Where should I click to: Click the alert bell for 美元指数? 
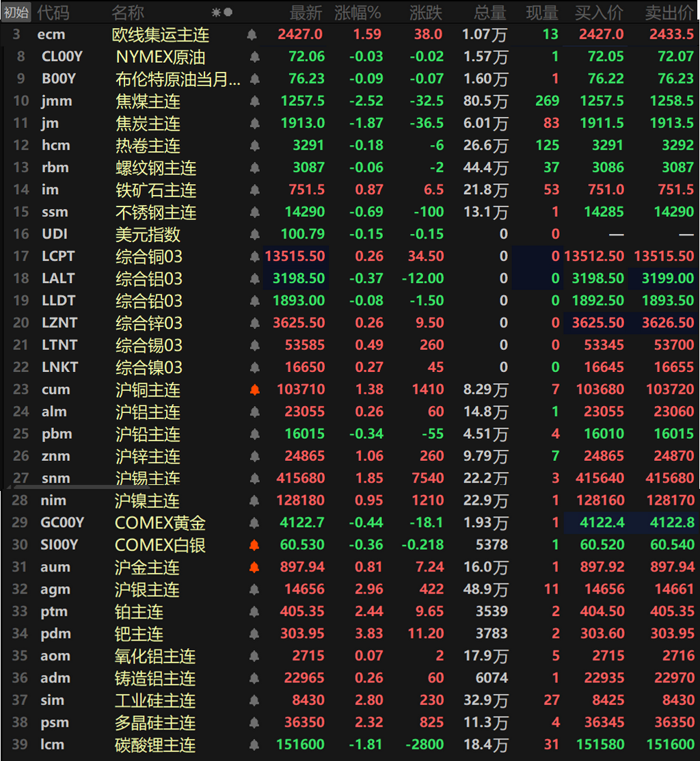pyautogui.click(x=255, y=235)
